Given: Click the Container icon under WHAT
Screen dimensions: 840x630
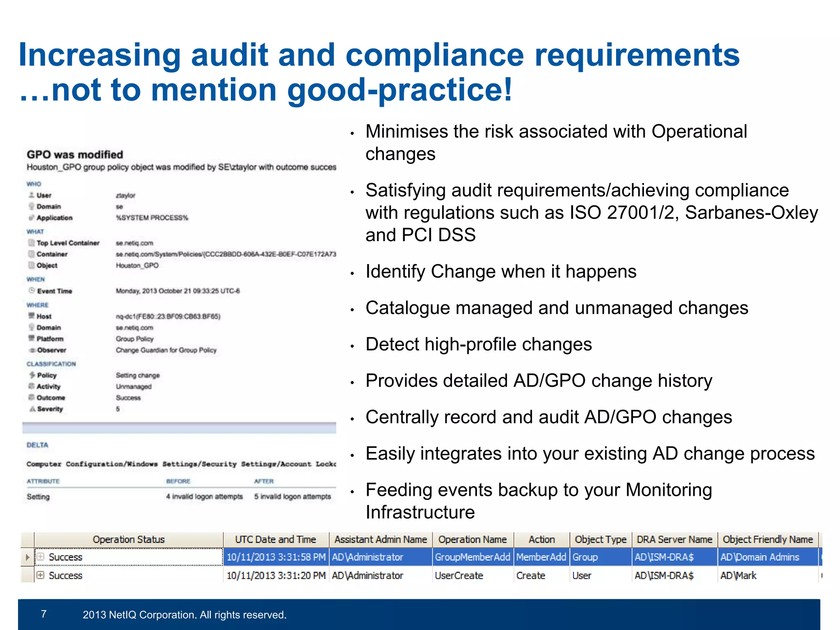Looking at the screenshot, I should pos(31,253).
